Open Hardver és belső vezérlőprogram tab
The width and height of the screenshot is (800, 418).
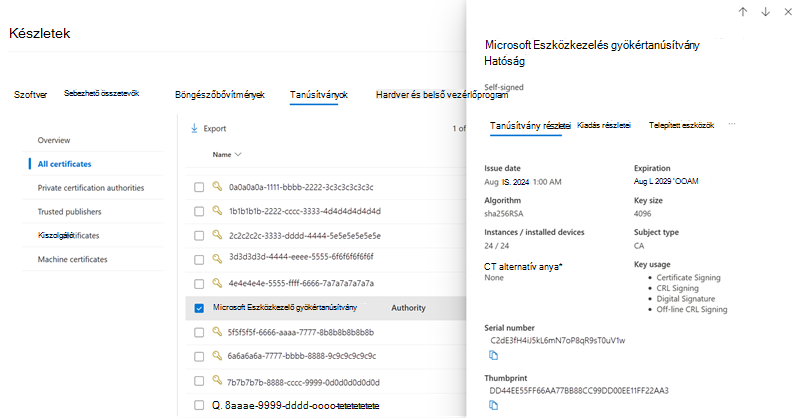(x=442, y=95)
